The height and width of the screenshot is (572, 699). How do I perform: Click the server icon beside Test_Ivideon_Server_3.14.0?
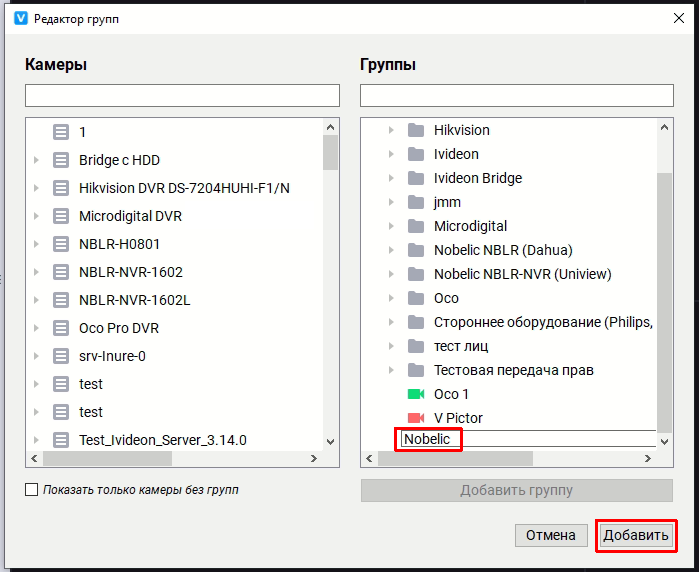61,440
